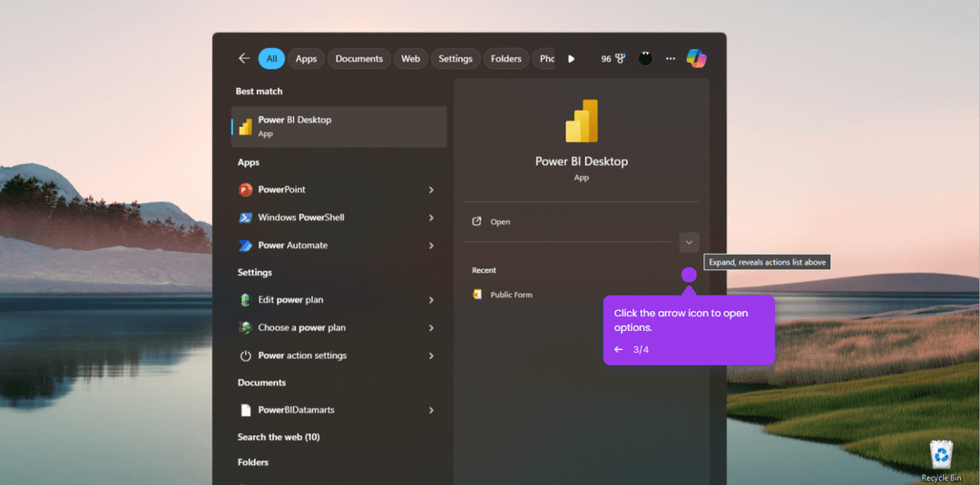Select the Power BI Desktop icon in Best match
This screenshot has width=980, height=485.
point(246,127)
